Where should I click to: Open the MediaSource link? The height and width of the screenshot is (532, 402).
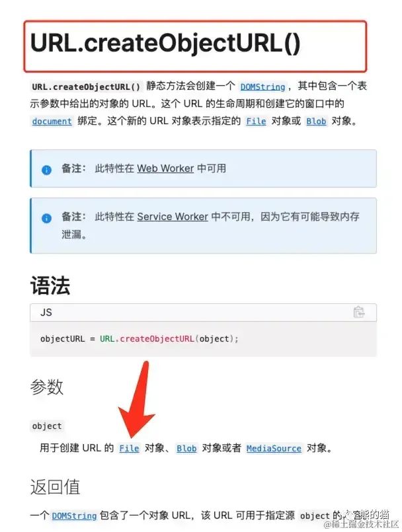[x=274, y=448]
